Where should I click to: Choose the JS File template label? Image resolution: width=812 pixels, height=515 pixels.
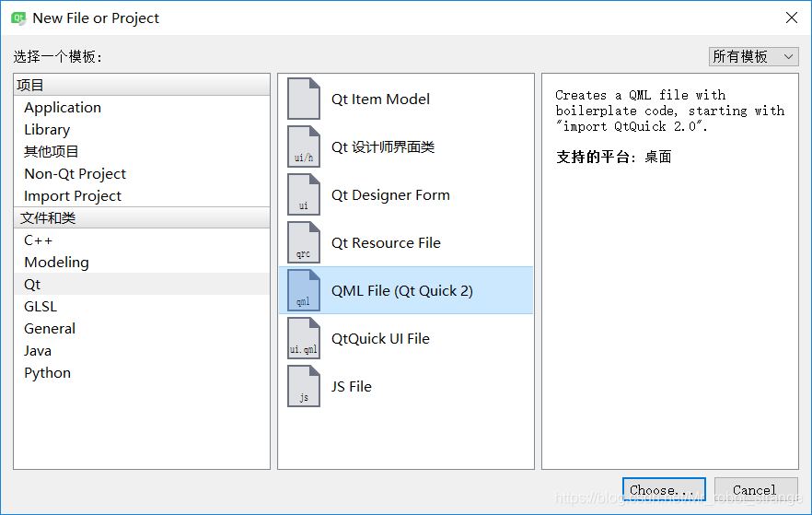352,387
